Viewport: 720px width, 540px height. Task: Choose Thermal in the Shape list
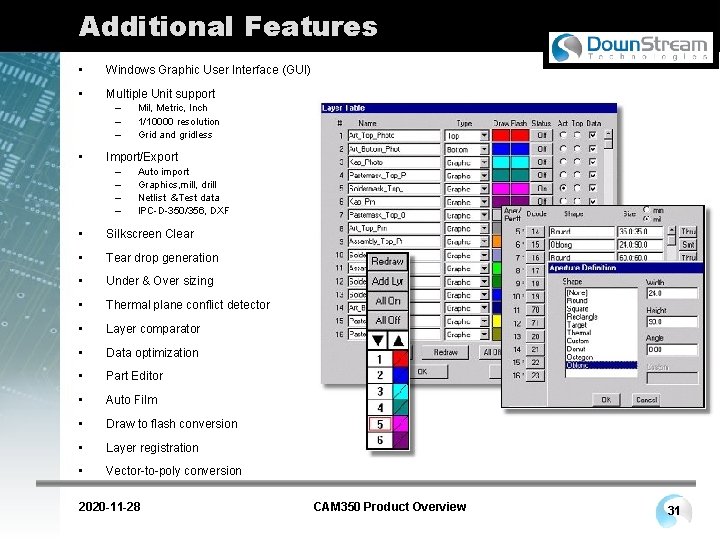579,332
